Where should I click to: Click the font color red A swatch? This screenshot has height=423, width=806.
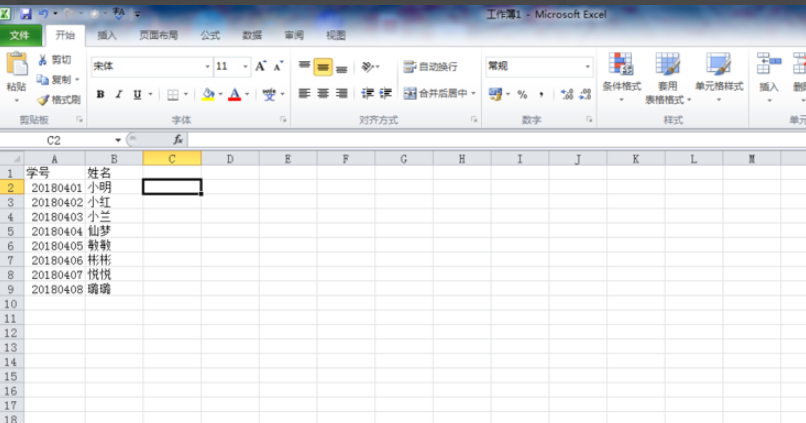(234, 94)
